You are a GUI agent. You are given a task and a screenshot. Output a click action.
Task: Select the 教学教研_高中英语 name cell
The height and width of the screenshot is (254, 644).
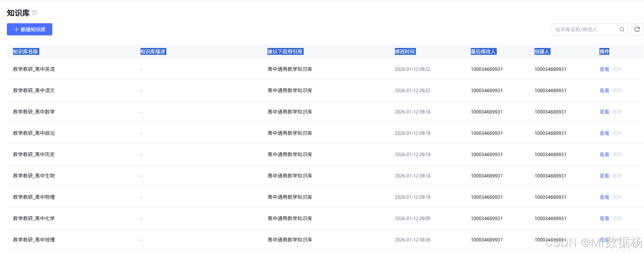point(34,69)
